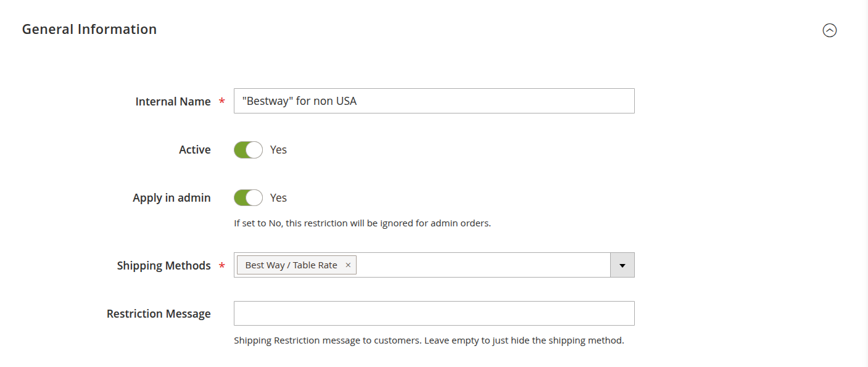Image resolution: width=868 pixels, height=367 pixels.
Task: Click Yes text beside Apply in admin
Action: [x=278, y=198]
